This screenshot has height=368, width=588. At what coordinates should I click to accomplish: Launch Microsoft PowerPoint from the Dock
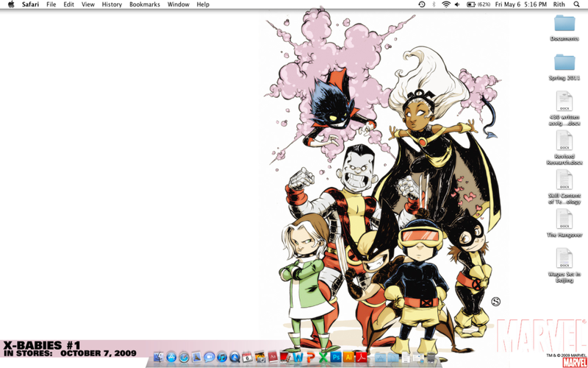point(310,357)
